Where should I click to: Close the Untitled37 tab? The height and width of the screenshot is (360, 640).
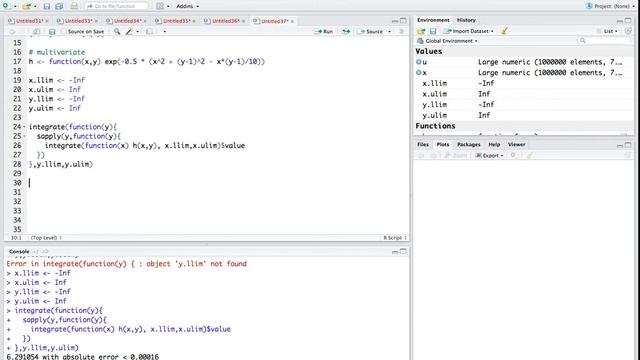click(x=292, y=21)
